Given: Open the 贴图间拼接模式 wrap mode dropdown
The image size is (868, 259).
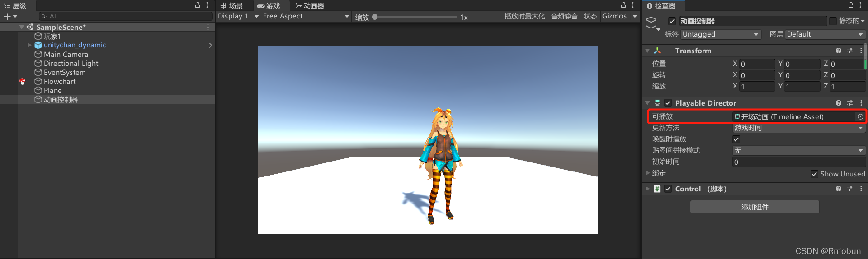Looking at the screenshot, I should click(x=798, y=151).
